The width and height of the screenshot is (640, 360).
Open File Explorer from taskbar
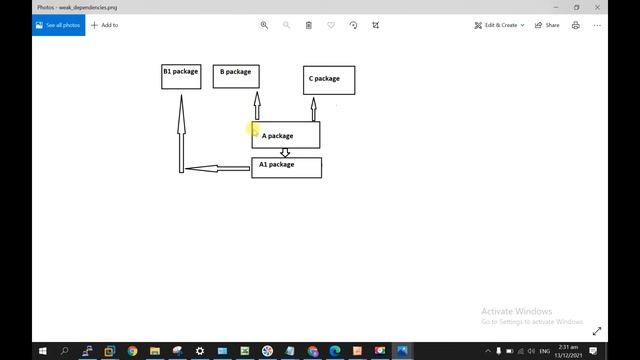coord(155,351)
